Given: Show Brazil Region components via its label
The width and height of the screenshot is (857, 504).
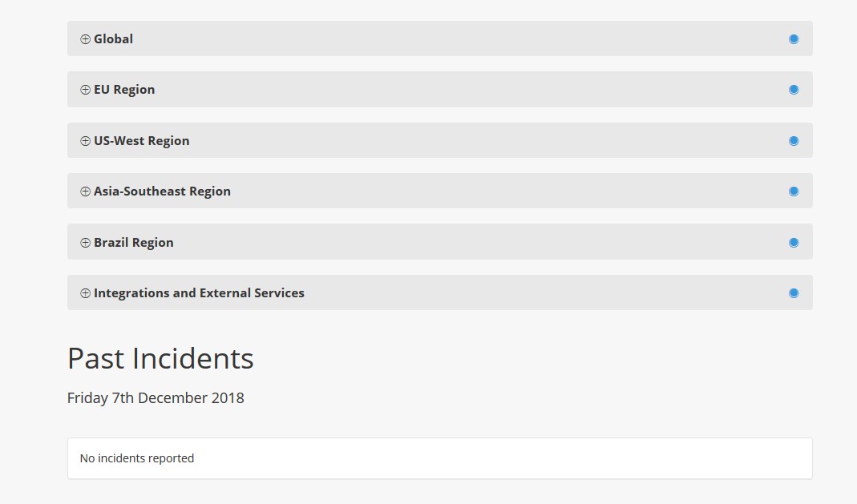Looking at the screenshot, I should point(134,243).
